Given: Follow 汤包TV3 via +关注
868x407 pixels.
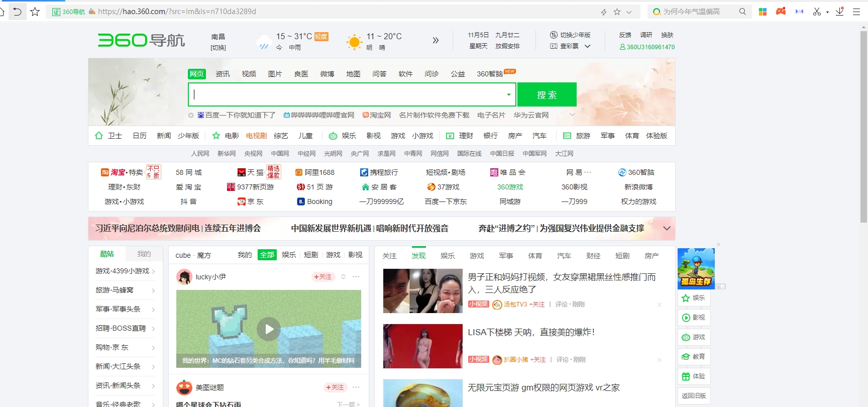Looking at the screenshot, I should pos(537,304).
